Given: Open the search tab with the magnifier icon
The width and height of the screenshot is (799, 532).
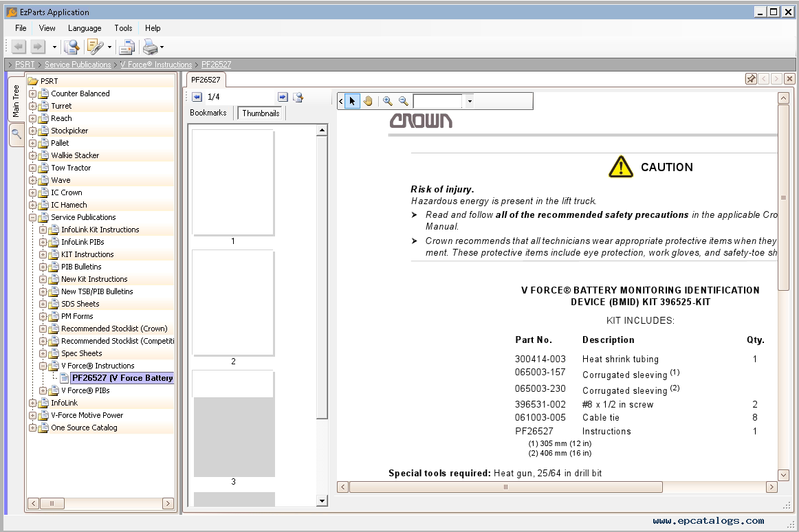Looking at the screenshot, I should 17,135.
